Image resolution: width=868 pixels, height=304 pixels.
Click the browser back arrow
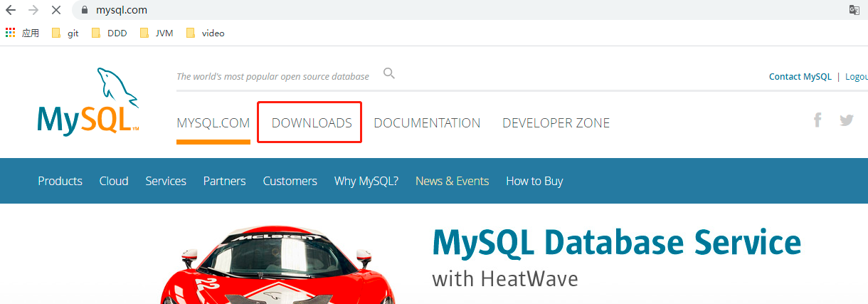click(x=11, y=11)
